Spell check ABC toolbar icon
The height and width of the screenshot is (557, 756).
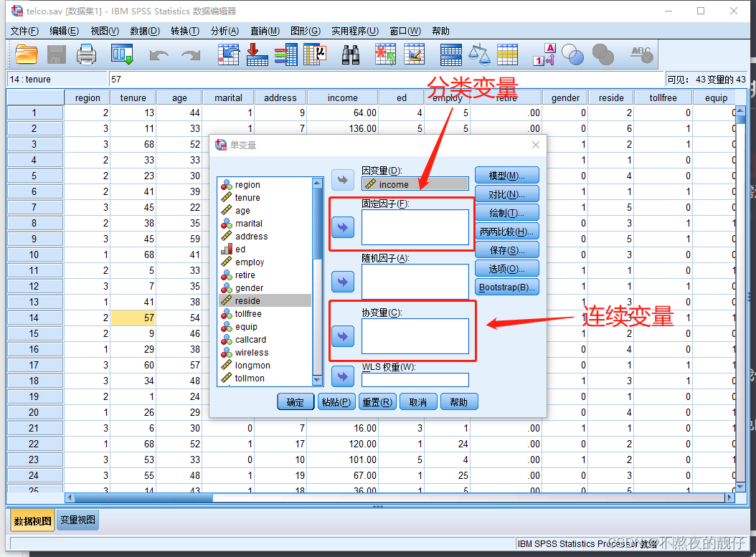pos(641,54)
